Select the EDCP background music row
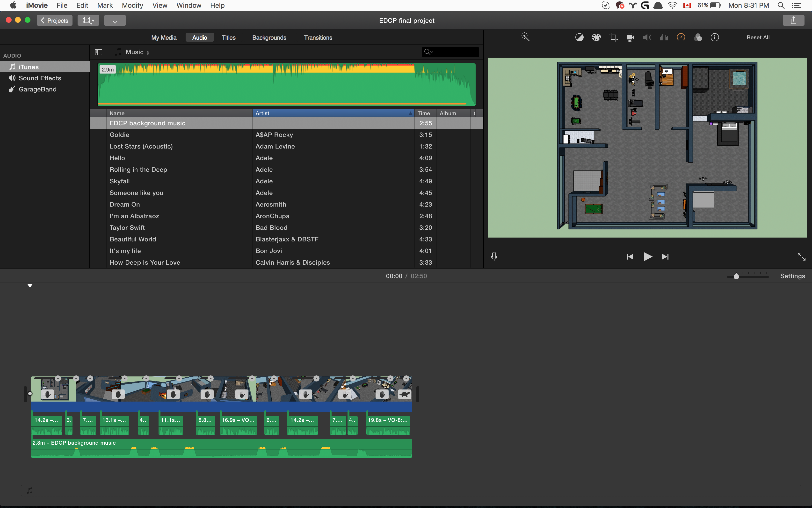The height and width of the screenshot is (508, 812). coord(287,123)
